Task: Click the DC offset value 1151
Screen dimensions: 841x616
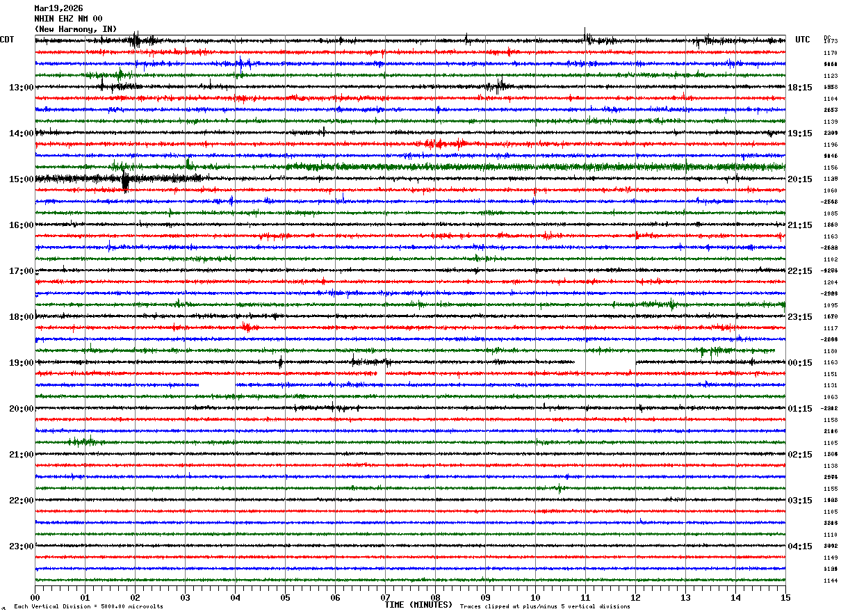Action: (831, 374)
